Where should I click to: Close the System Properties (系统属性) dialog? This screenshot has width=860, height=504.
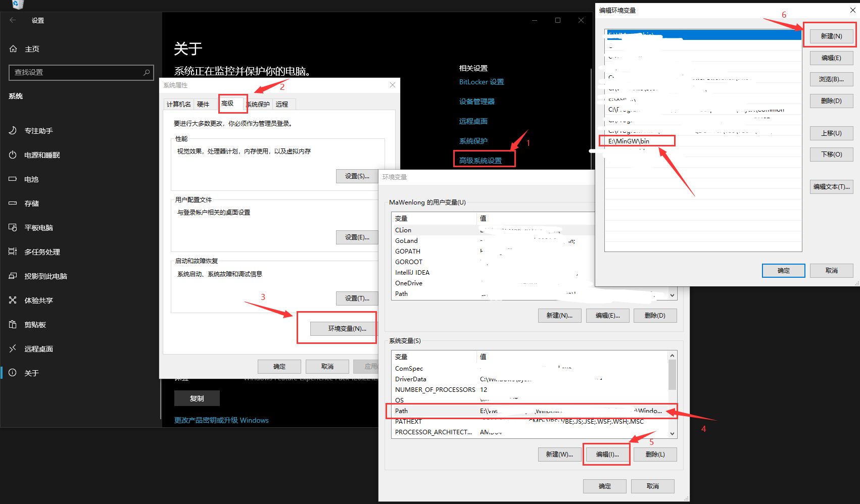point(393,85)
